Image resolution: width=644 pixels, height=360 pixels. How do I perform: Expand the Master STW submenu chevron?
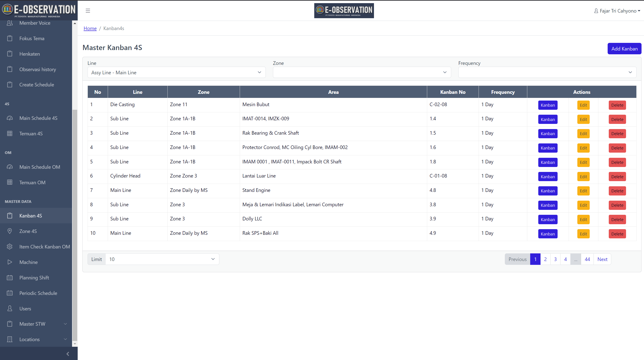coord(65,324)
